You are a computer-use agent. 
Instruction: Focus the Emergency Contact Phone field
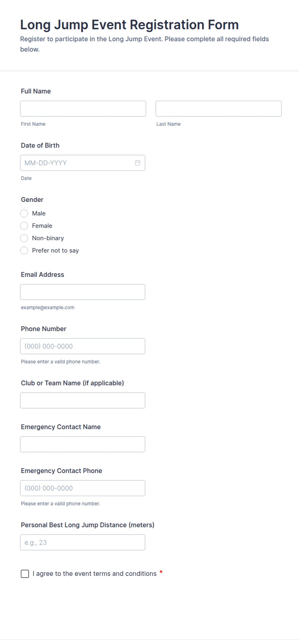(x=83, y=488)
